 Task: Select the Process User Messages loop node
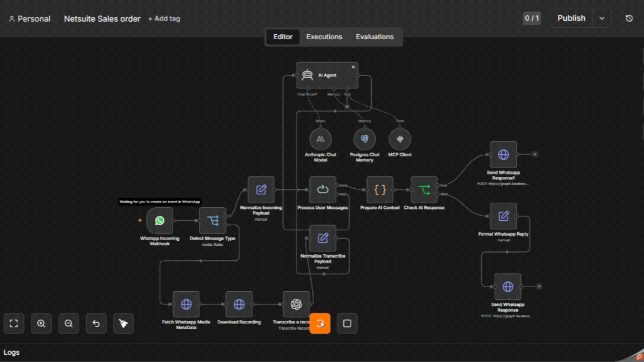click(323, 189)
